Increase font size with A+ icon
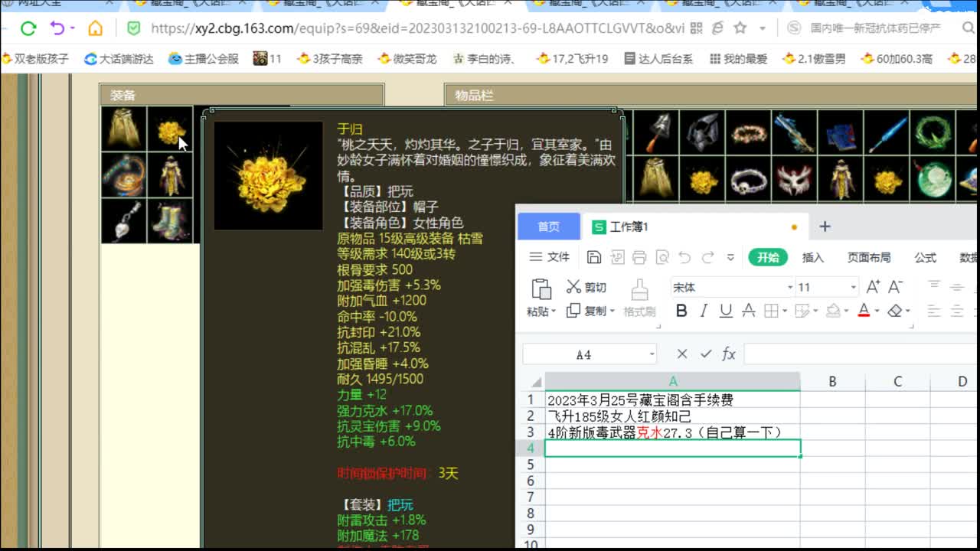The height and width of the screenshot is (551, 980). (873, 287)
